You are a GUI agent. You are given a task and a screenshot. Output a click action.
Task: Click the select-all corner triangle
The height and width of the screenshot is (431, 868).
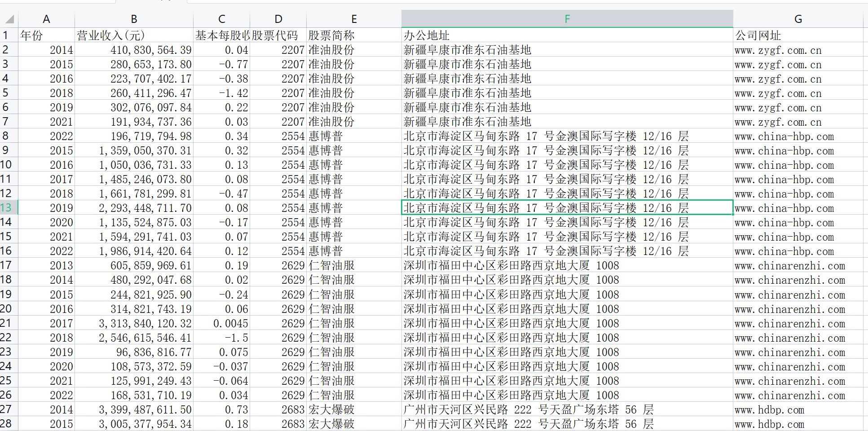(9, 19)
